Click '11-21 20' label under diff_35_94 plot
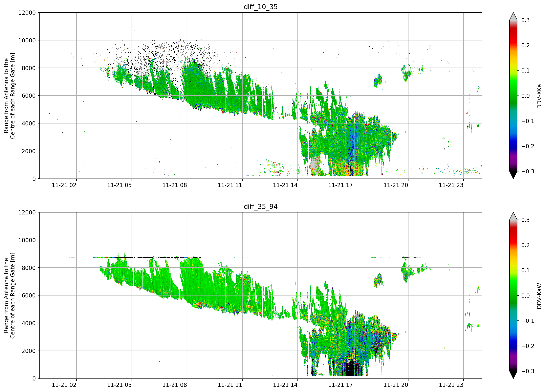Image resolution: width=546 pixels, height=392 pixels. point(396,385)
